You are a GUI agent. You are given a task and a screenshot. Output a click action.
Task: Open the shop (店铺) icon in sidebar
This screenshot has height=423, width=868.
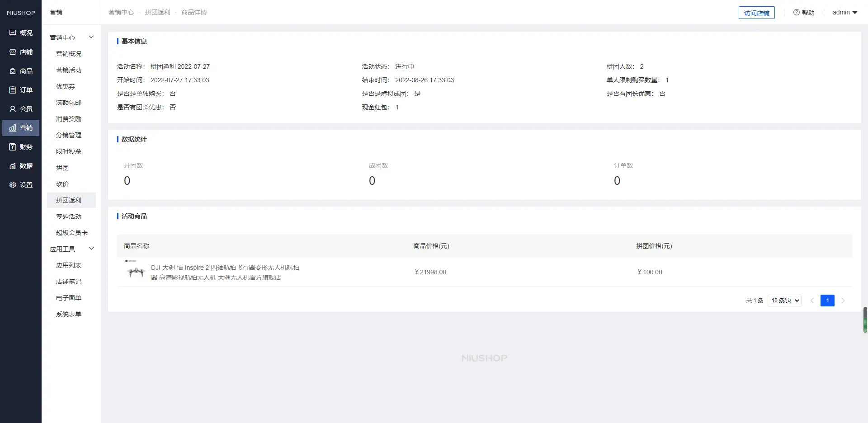(x=13, y=52)
